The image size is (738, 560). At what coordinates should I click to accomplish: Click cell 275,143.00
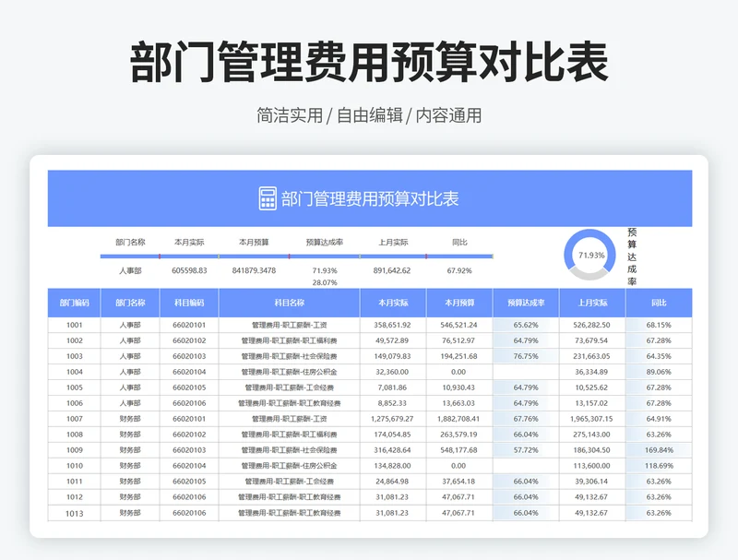(591, 435)
